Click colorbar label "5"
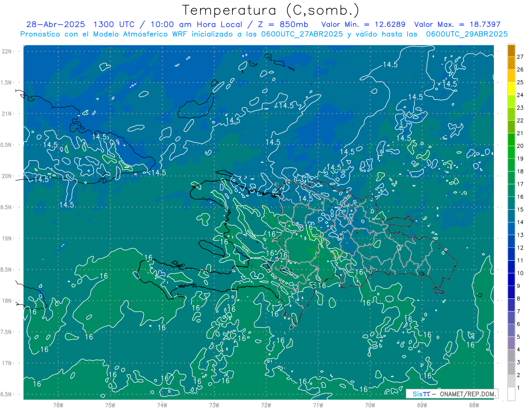The width and height of the screenshot is (532, 411). pos(519,337)
